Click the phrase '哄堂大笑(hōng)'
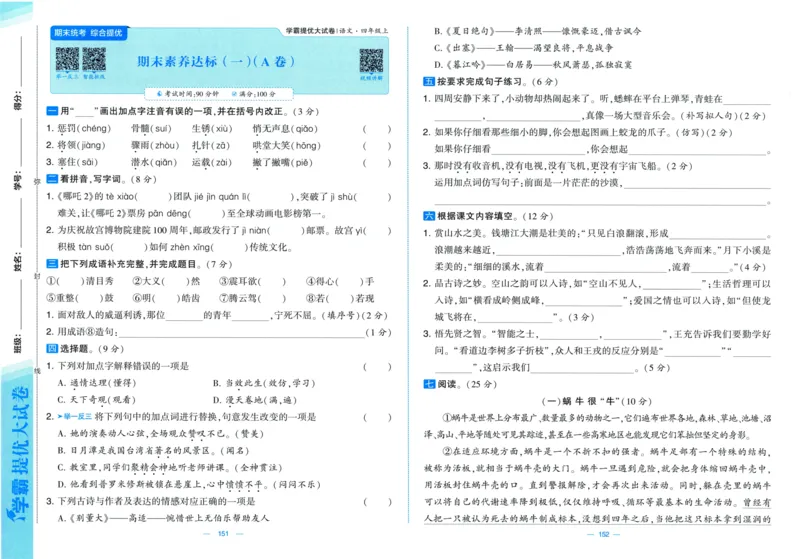The width and height of the screenshot is (800, 559). tap(286, 145)
